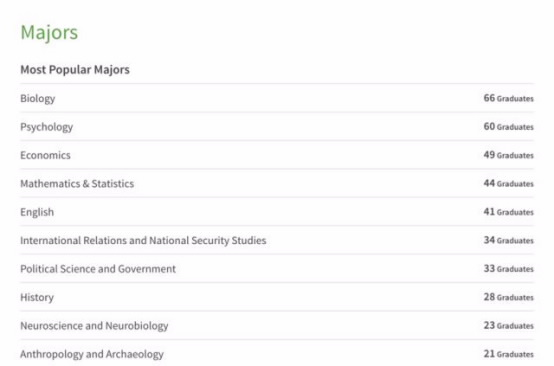Viewport: 554px width, 366px height.
Task: Open the Biology major link
Action: click(x=37, y=99)
